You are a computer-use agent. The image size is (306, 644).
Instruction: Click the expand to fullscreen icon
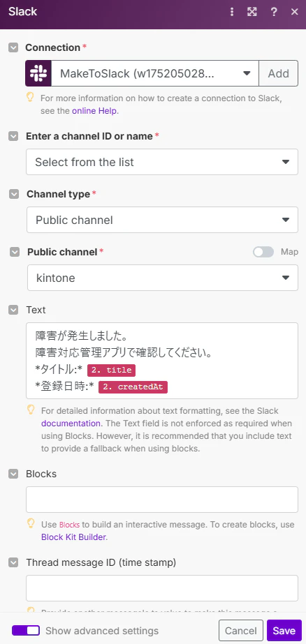252,11
